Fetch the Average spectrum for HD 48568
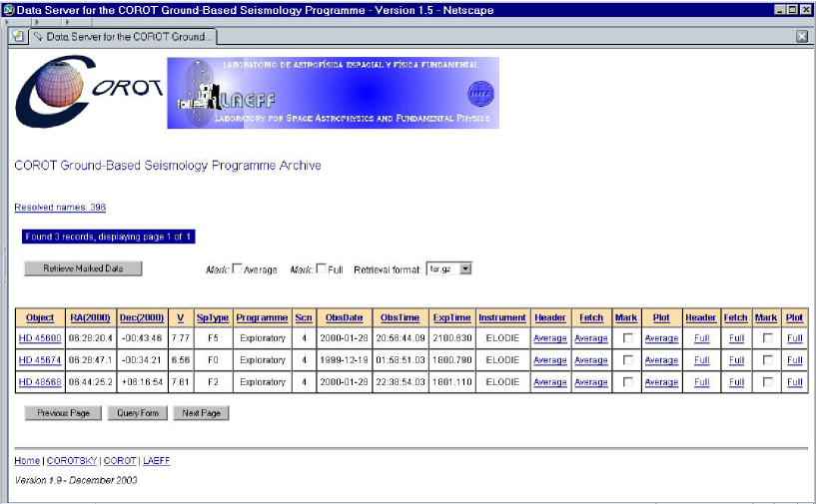 [591, 382]
